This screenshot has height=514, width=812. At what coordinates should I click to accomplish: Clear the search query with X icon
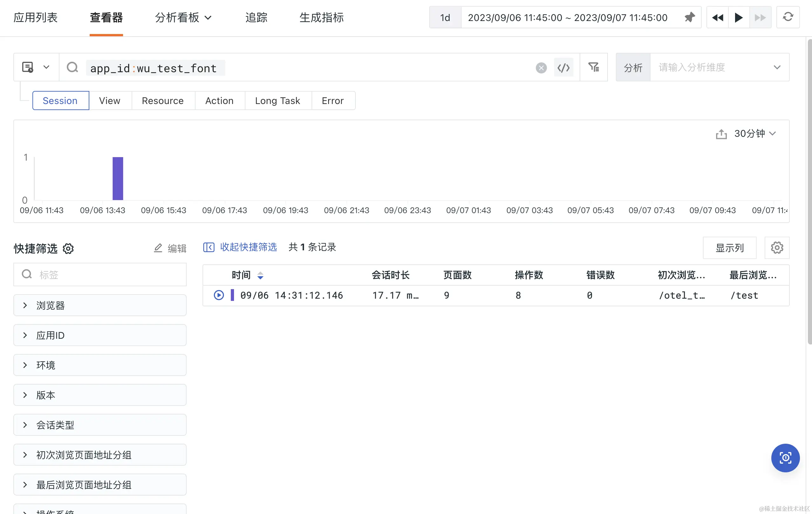point(541,68)
